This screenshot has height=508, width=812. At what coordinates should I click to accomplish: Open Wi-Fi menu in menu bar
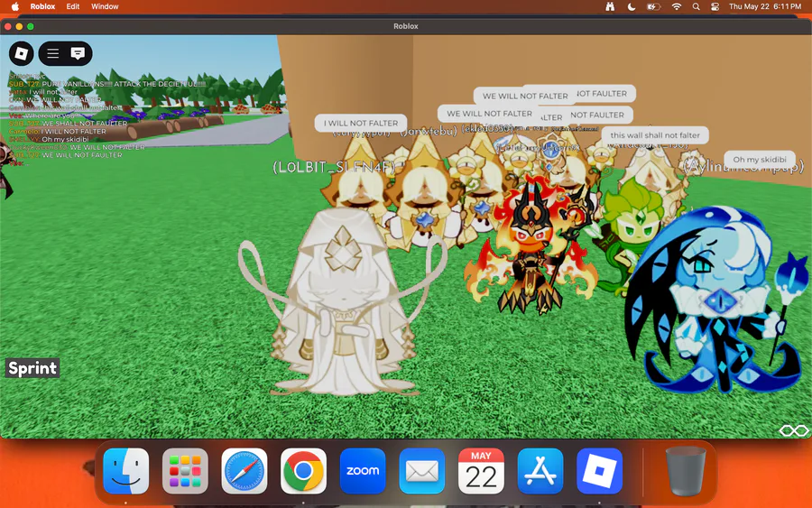pyautogui.click(x=677, y=6)
